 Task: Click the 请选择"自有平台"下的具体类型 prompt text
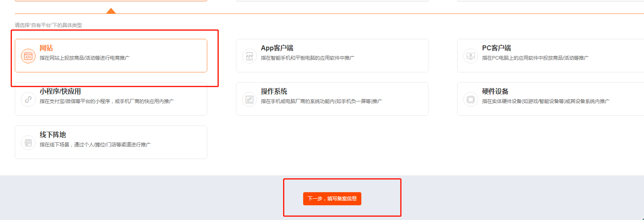coord(48,25)
